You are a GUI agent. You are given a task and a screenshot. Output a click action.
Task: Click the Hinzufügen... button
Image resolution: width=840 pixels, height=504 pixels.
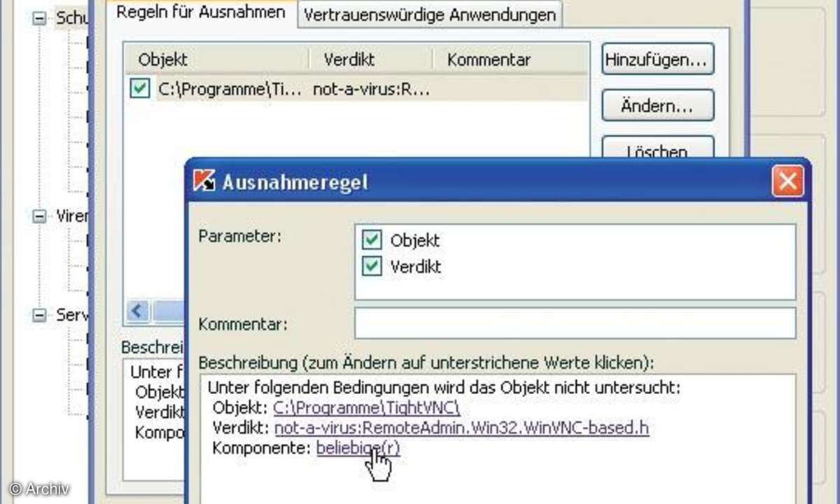pyautogui.click(x=657, y=59)
